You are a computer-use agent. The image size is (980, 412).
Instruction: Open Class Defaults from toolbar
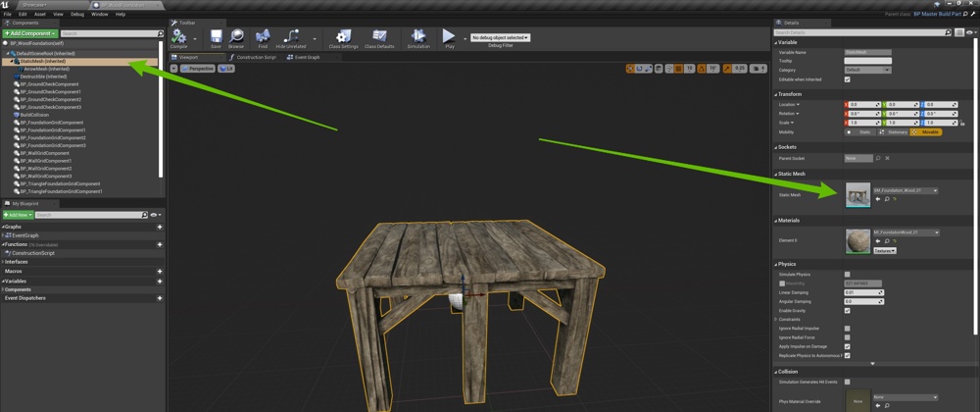pyautogui.click(x=379, y=38)
